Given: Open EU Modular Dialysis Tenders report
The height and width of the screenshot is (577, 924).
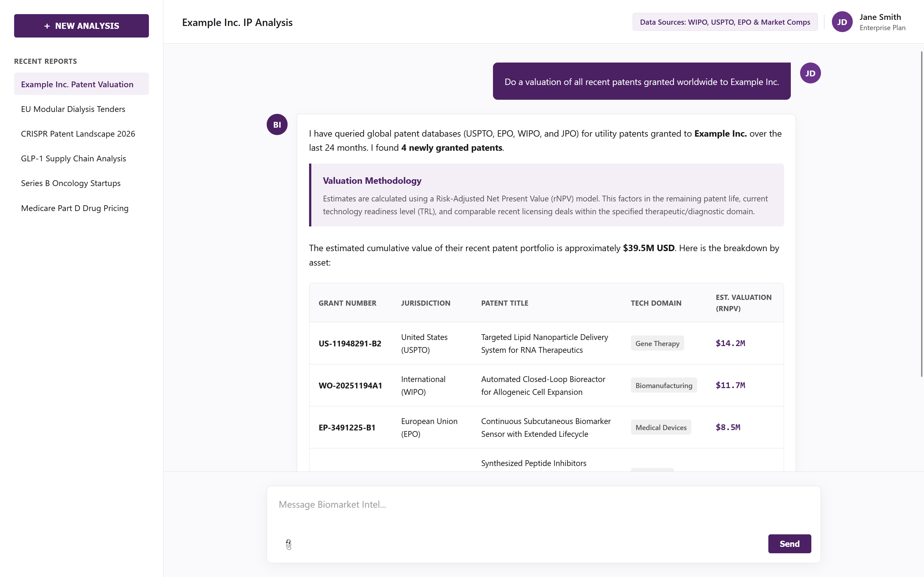Looking at the screenshot, I should (73, 109).
